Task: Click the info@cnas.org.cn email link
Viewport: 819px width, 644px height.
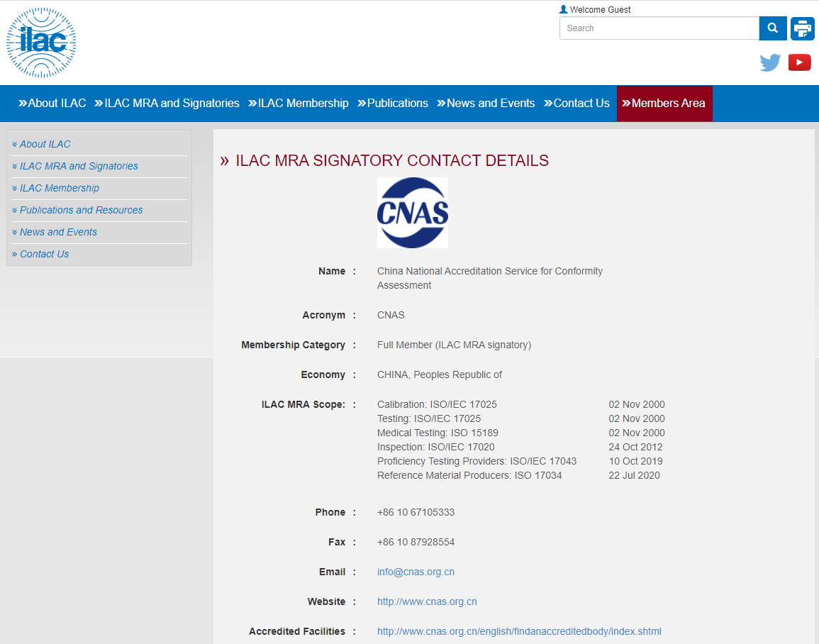Action: [416, 572]
